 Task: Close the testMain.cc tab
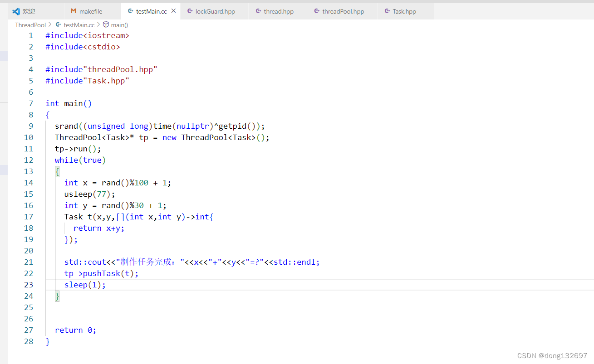[x=173, y=11]
